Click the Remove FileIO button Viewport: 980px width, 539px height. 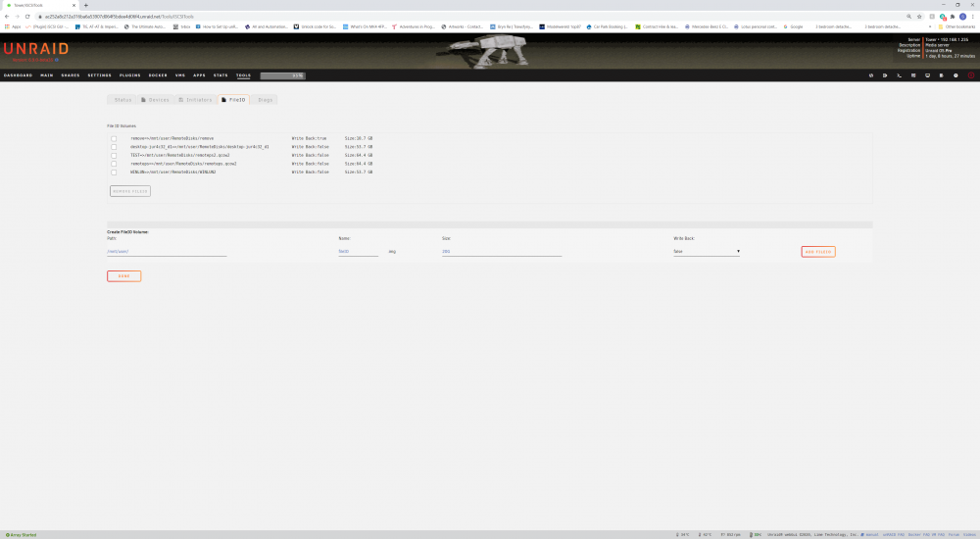click(x=130, y=191)
